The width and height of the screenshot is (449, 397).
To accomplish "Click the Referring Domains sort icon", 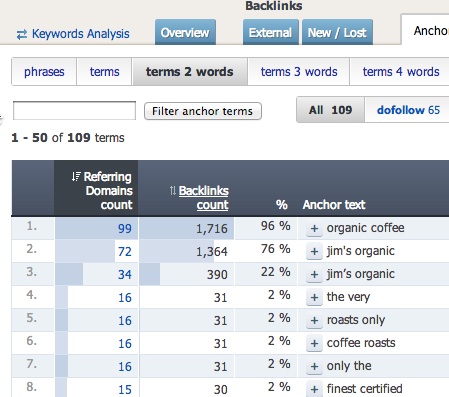I will point(76,176).
